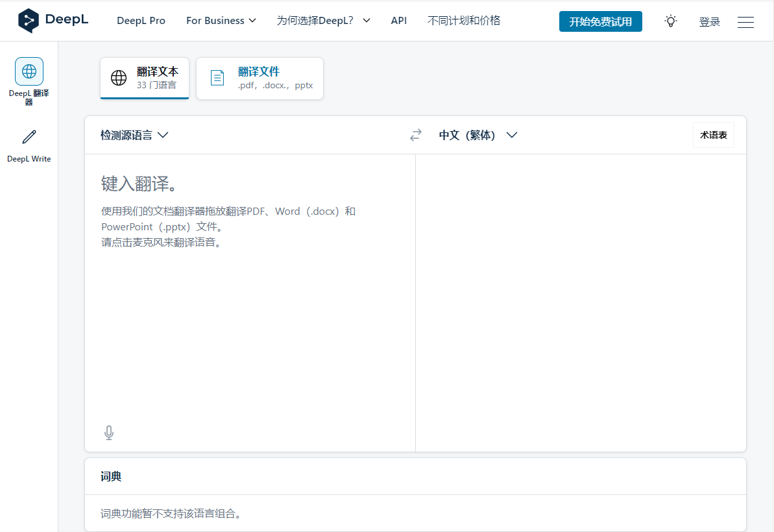Click the 33 门语言 subtitle text
Viewport: 774px width, 532px height.
(156, 85)
